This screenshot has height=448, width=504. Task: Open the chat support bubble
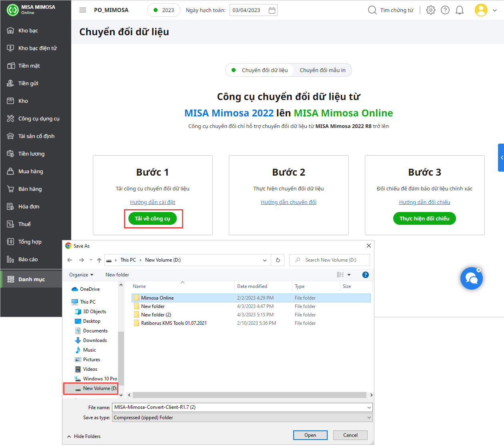coord(471,278)
